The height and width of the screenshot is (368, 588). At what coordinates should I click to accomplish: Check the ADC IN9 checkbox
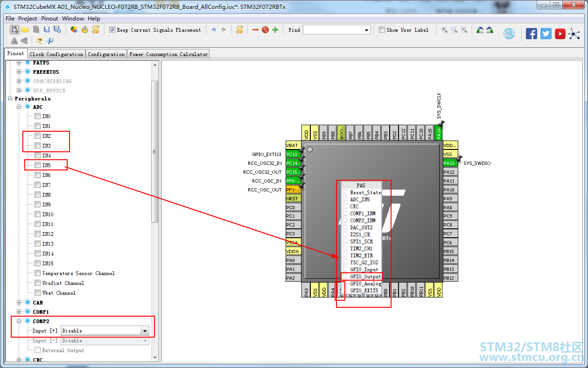click(37, 205)
